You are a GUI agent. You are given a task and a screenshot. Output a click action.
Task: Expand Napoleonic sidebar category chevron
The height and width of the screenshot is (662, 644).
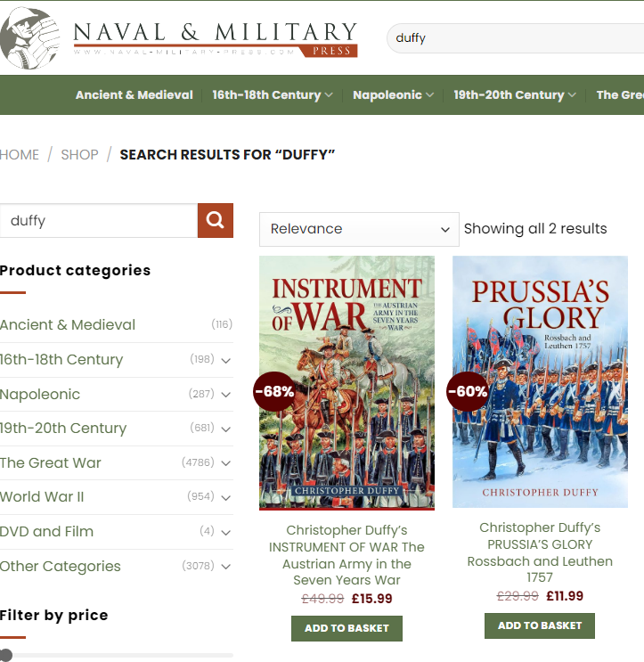[x=226, y=395]
